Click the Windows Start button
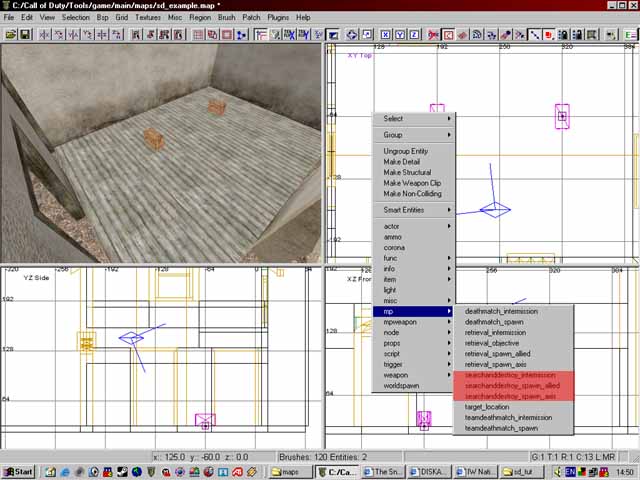This screenshot has height=480, width=640. (19, 471)
